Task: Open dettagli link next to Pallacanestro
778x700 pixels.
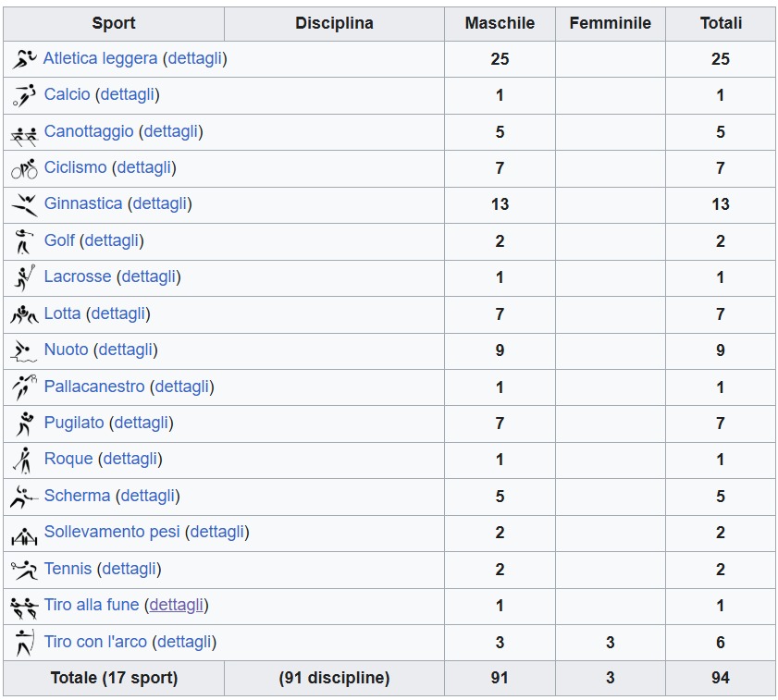Action: point(182,386)
